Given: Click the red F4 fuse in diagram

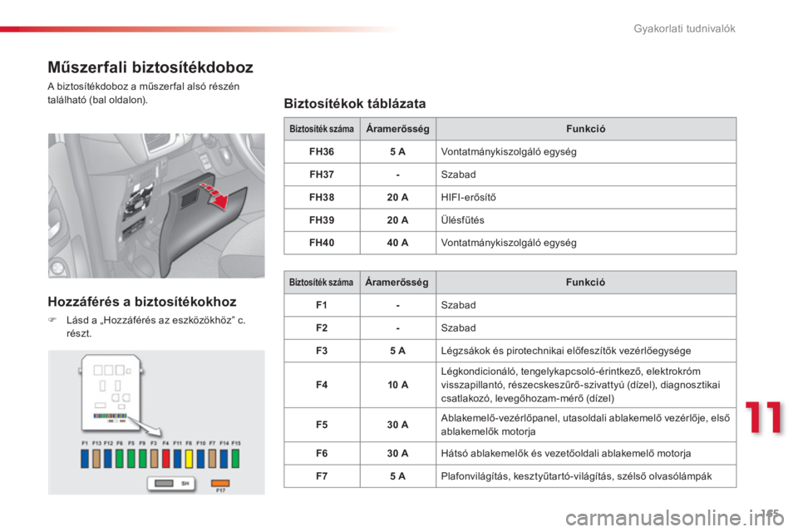Looking at the screenshot, I should click(x=166, y=459).
